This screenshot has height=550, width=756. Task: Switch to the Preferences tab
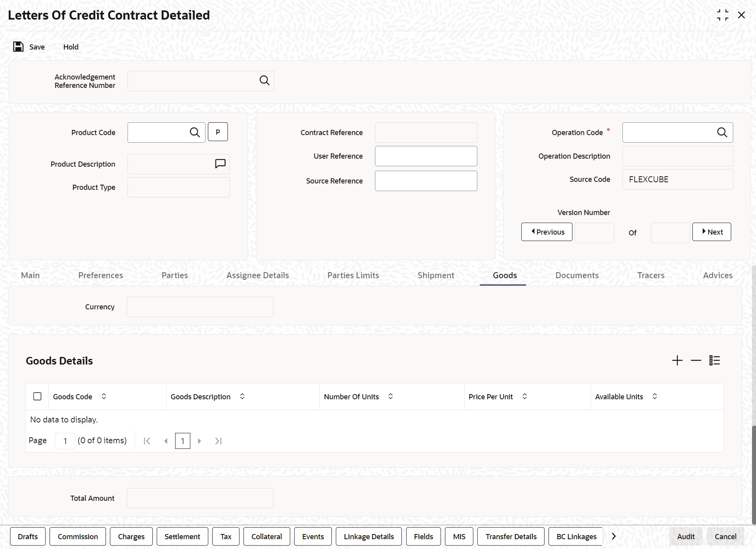(101, 275)
